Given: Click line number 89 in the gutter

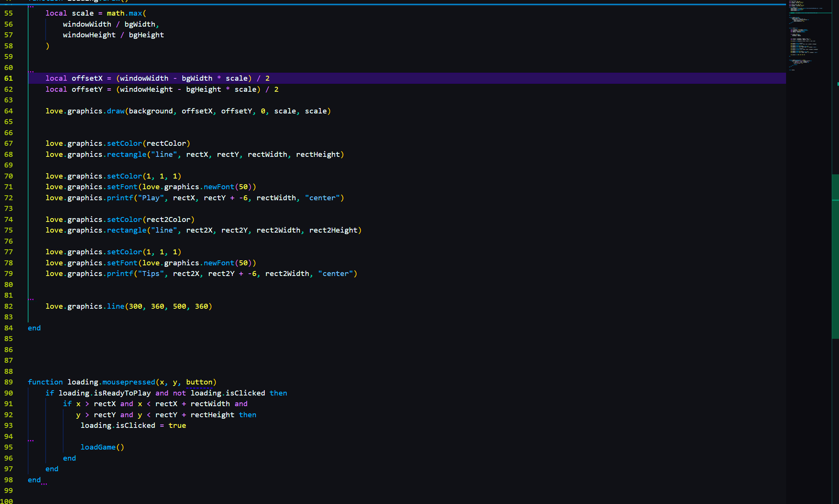Looking at the screenshot, I should [x=8, y=382].
